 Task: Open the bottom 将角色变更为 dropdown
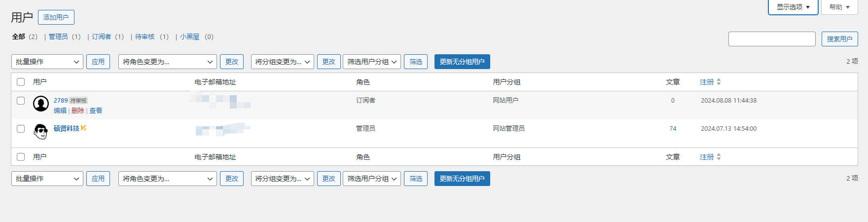pos(168,179)
